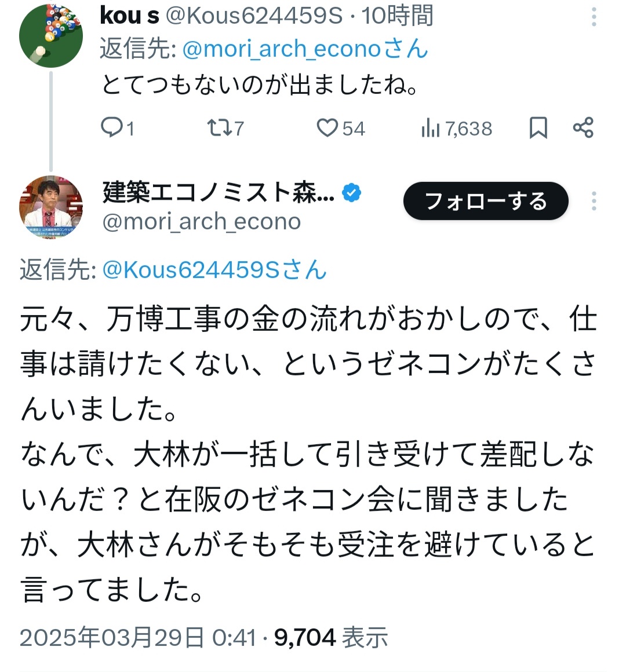Bookmark kou s's tweet
Viewport: 626px width, 672px height.
click(538, 127)
